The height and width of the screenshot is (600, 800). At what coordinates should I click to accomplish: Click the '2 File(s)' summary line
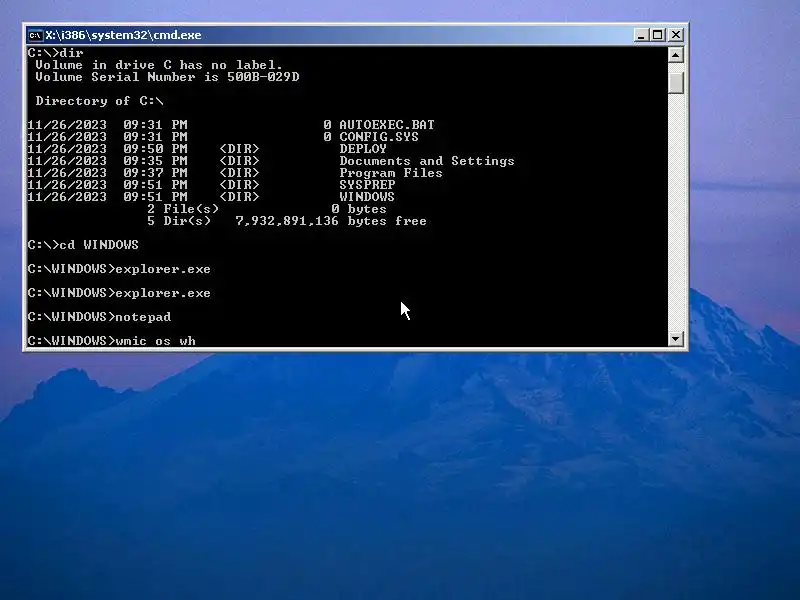tap(267, 209)
